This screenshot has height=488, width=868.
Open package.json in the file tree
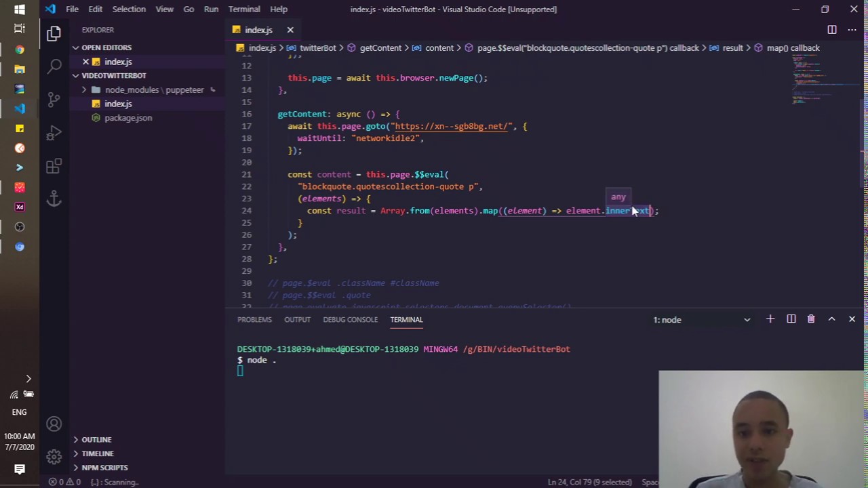click(x=128, y=118)
